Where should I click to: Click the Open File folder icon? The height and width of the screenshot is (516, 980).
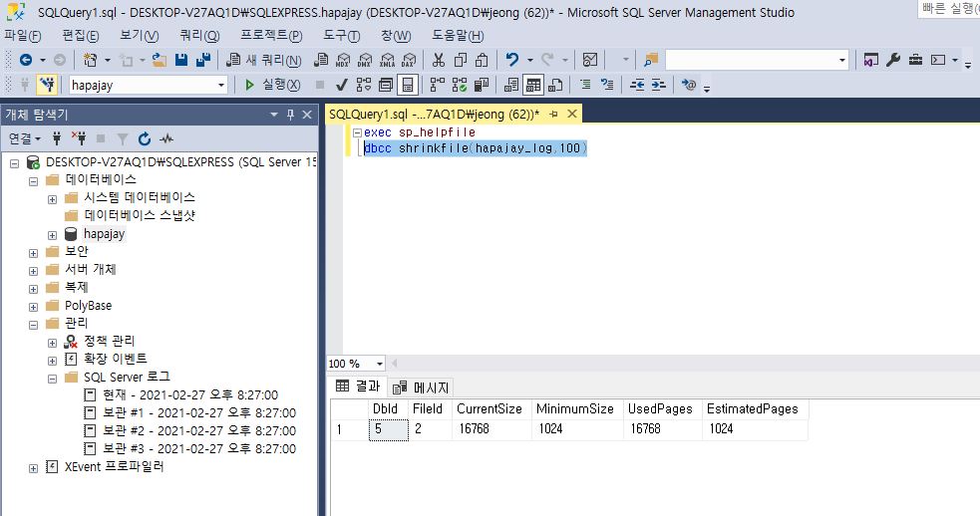tap(160, 60)
